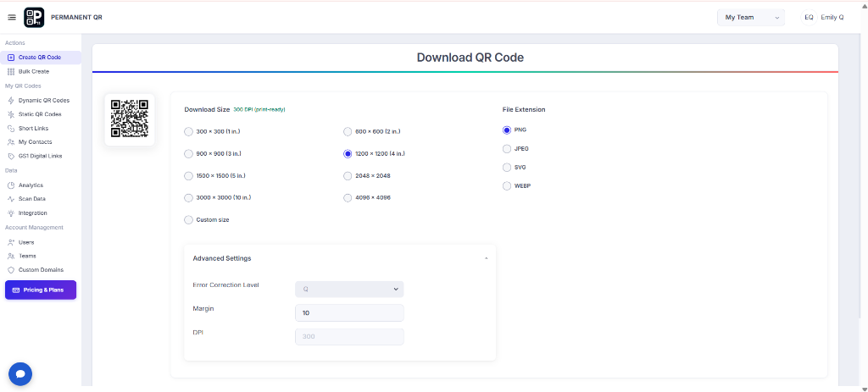Click the Permanent QR logo
868x392 pixels.
(x=34, y=18)
